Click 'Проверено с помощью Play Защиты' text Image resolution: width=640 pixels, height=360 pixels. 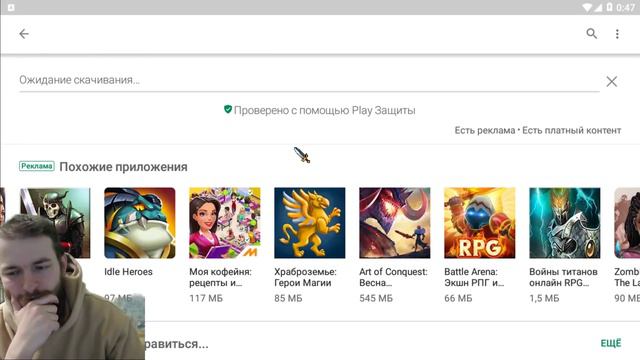(x=324, y=110)
